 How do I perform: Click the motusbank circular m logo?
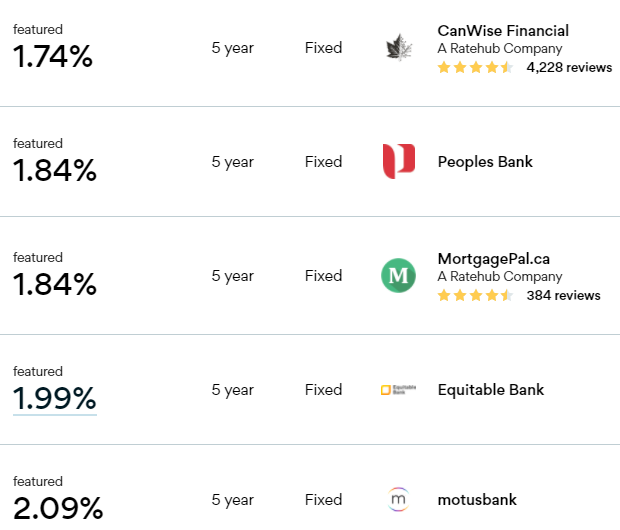click(x=398, y=500)
